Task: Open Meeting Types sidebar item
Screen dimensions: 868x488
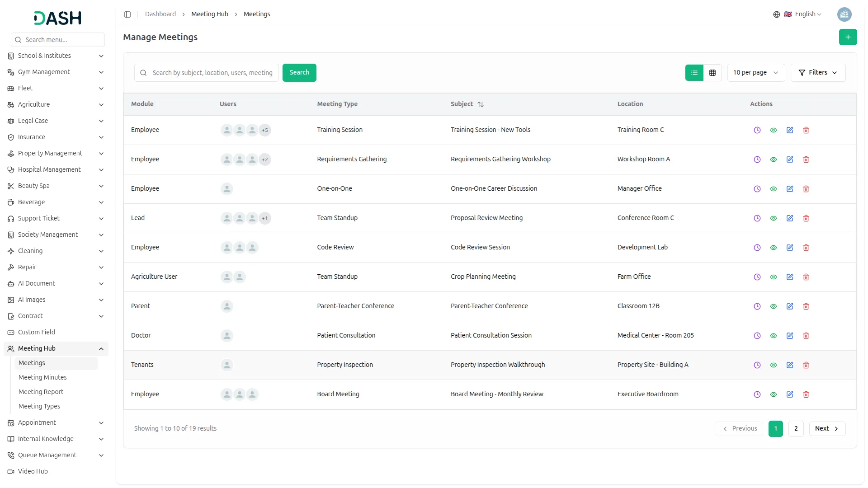Action: [39, 406]
